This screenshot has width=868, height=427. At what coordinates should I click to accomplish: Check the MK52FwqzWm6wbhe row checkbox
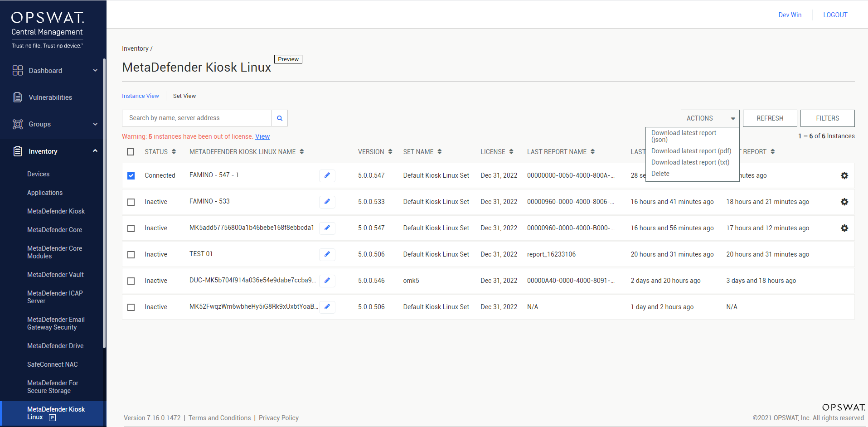point(131,307)
